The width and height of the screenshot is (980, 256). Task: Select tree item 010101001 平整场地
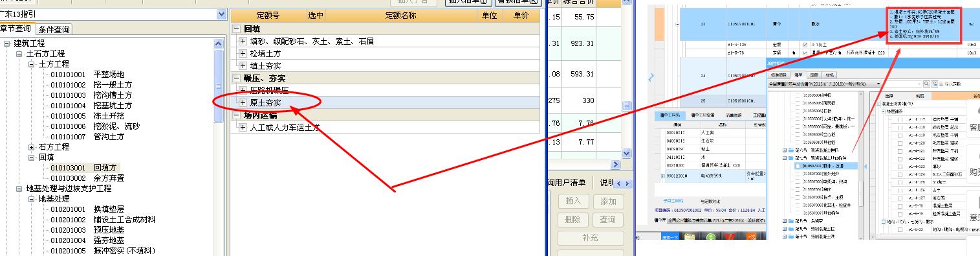coord(87,75)
